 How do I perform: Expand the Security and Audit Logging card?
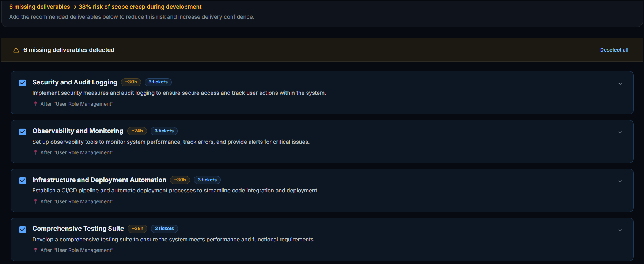(620, 84)
